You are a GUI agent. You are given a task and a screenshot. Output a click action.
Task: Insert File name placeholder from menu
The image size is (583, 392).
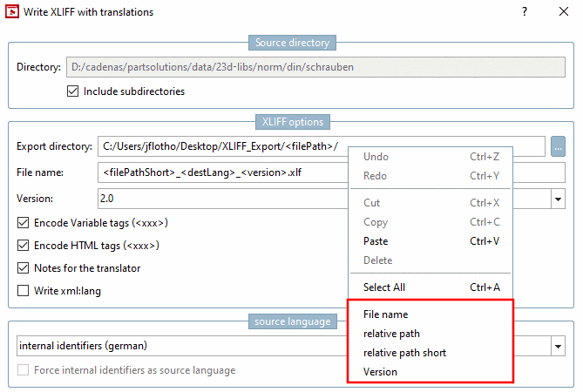(x=385, y=314)
